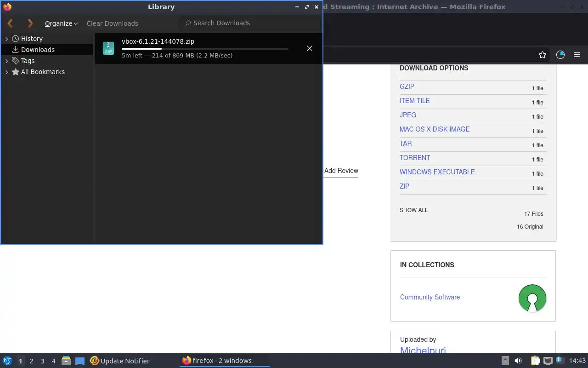
Task: Select History in Library sidebar
Action: pyautogui.click(x=32, y=39)
